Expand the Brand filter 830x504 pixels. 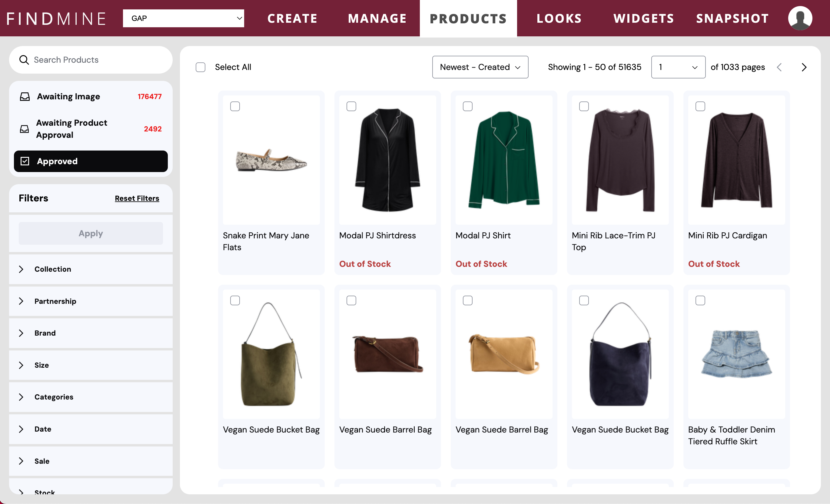(x=91, y=333)
